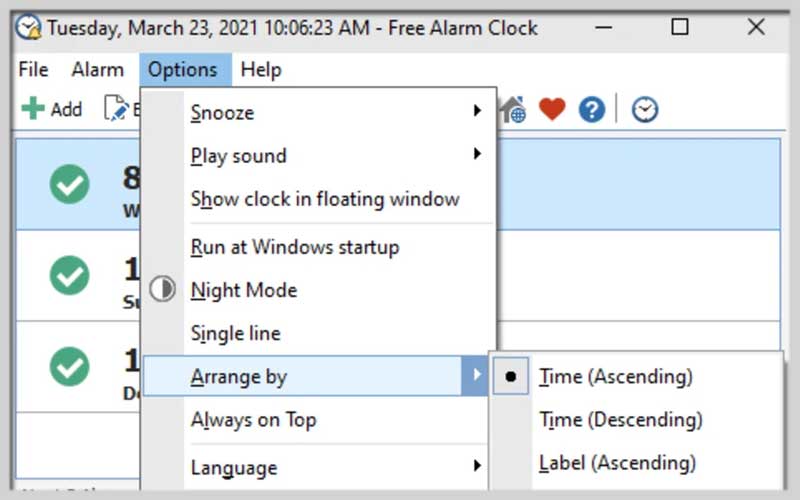The height and width of the screenshot is (500, 800).
Task: Click the Night Mode half-circle icon
Action: point(162,289)
